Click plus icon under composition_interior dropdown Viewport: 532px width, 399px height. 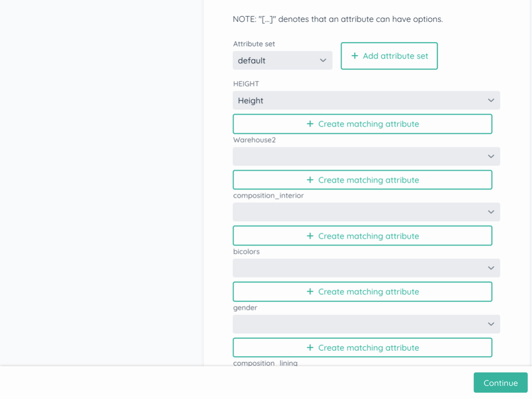(310, 236)
